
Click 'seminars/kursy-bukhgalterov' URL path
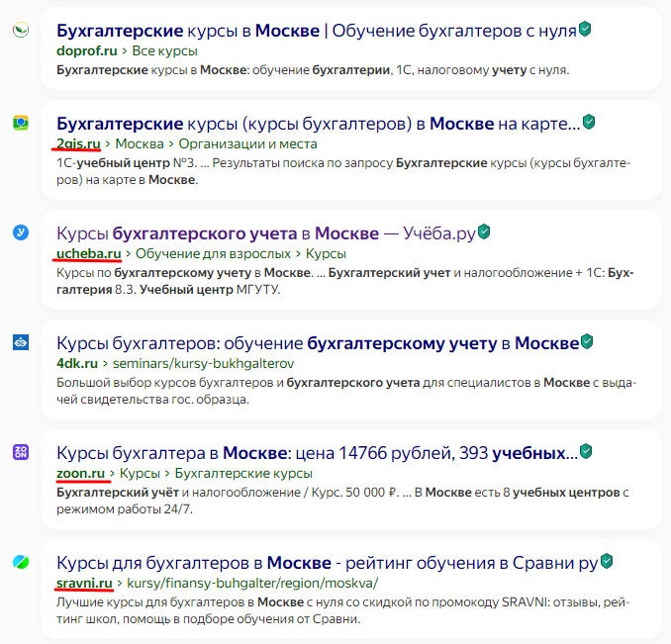pos(203,363)
